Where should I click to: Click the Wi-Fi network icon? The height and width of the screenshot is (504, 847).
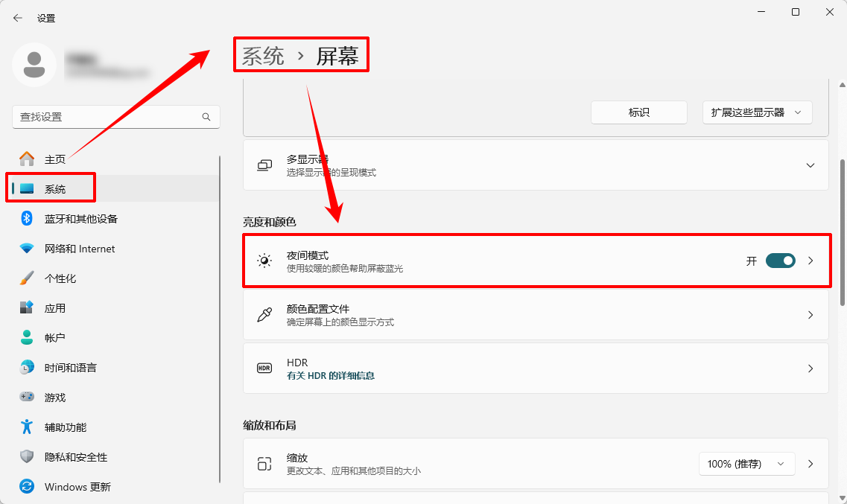point(27,248)
